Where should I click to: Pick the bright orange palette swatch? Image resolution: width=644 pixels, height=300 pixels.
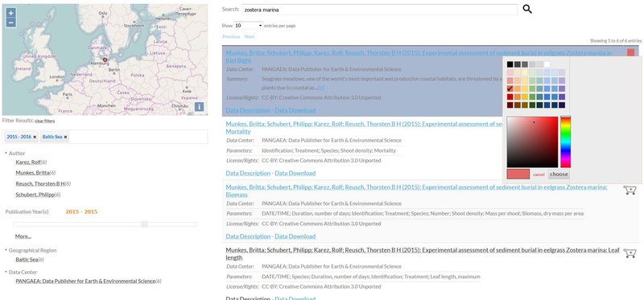point(517,97)
